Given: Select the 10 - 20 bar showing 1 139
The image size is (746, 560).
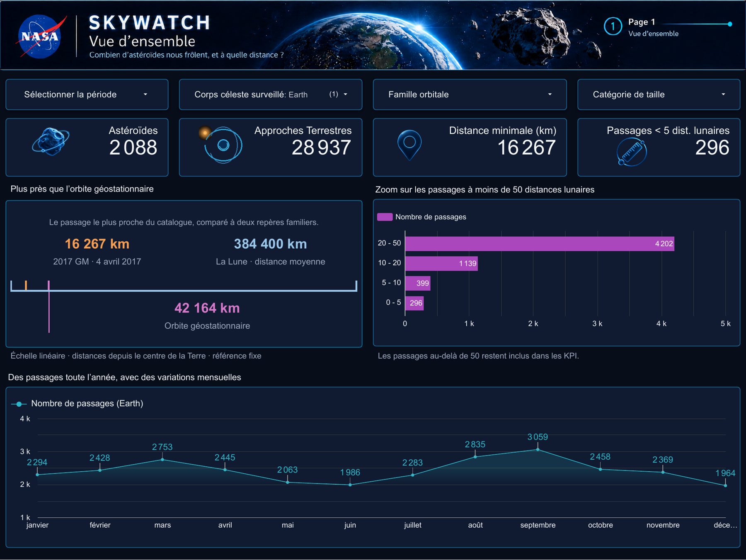Looking at the screenshot, I should pyautogui.click(x=441, y=264).
